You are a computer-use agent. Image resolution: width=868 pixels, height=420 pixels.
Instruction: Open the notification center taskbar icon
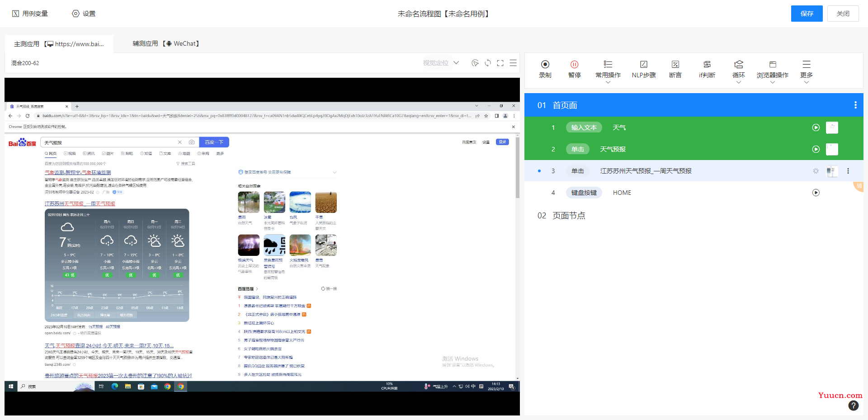point(511,387)
